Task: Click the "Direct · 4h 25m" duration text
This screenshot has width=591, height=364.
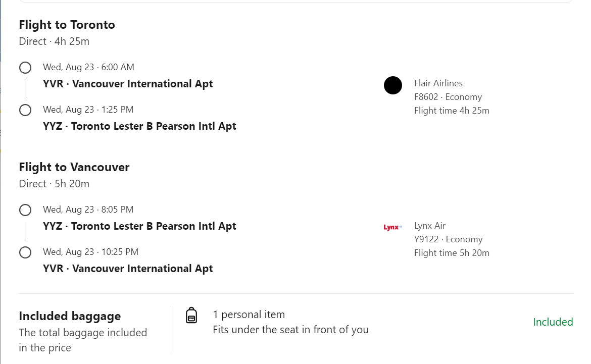Action: (x=54, y=41)
